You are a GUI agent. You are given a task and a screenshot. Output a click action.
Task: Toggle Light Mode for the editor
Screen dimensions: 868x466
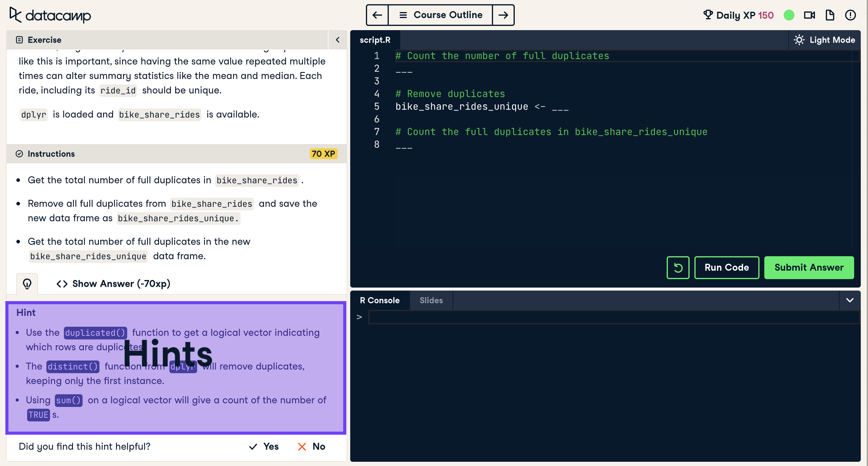coord(824,40)
